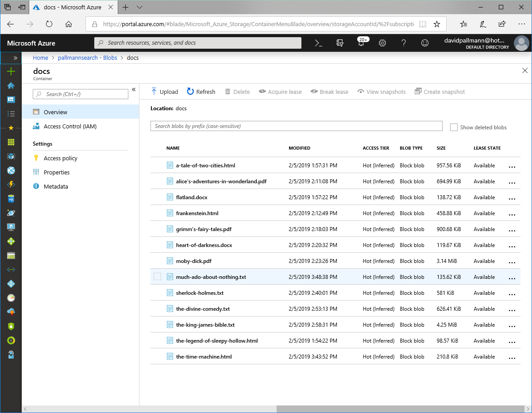Click the Feedback smiley icon
Viewport: 532px width, 413px height.
[424, 43]
